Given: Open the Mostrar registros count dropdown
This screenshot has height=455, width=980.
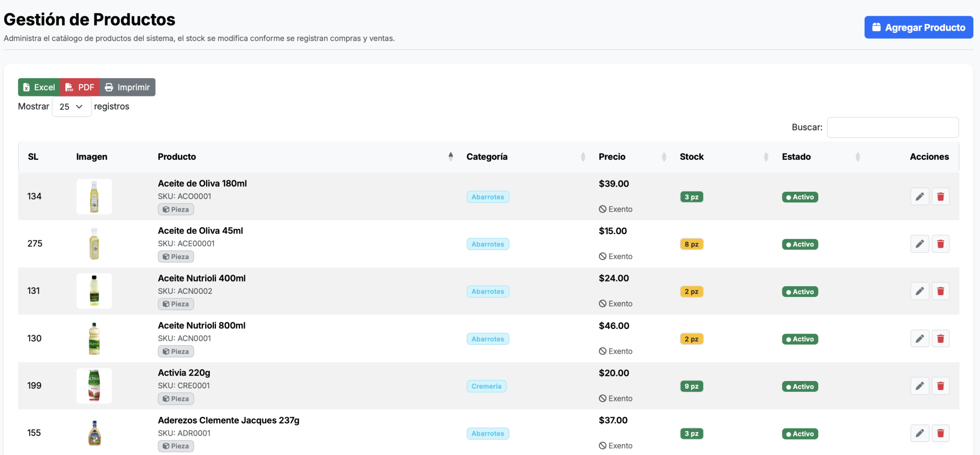Looking at the screenshot, I should 71,107.
